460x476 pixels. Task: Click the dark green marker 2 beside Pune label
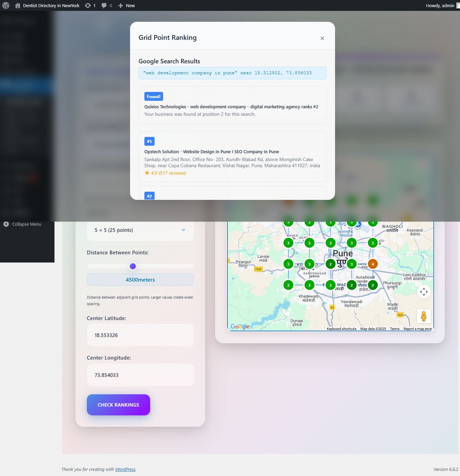331,264
